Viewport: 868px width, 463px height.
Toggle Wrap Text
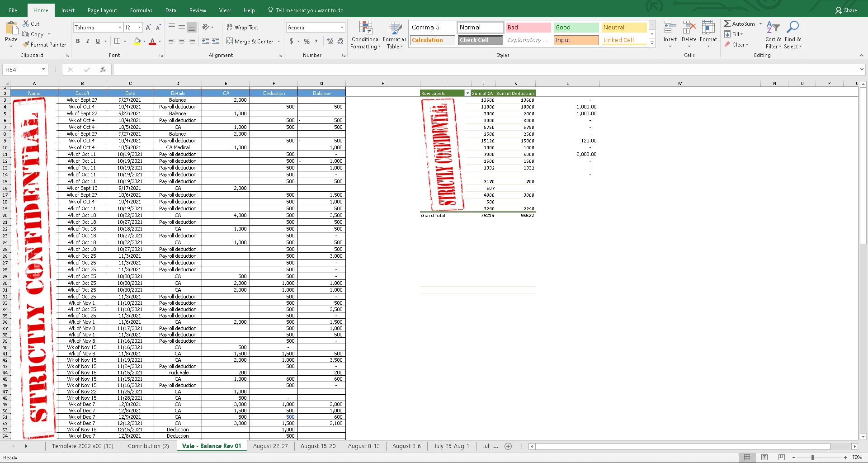[242, 27]
